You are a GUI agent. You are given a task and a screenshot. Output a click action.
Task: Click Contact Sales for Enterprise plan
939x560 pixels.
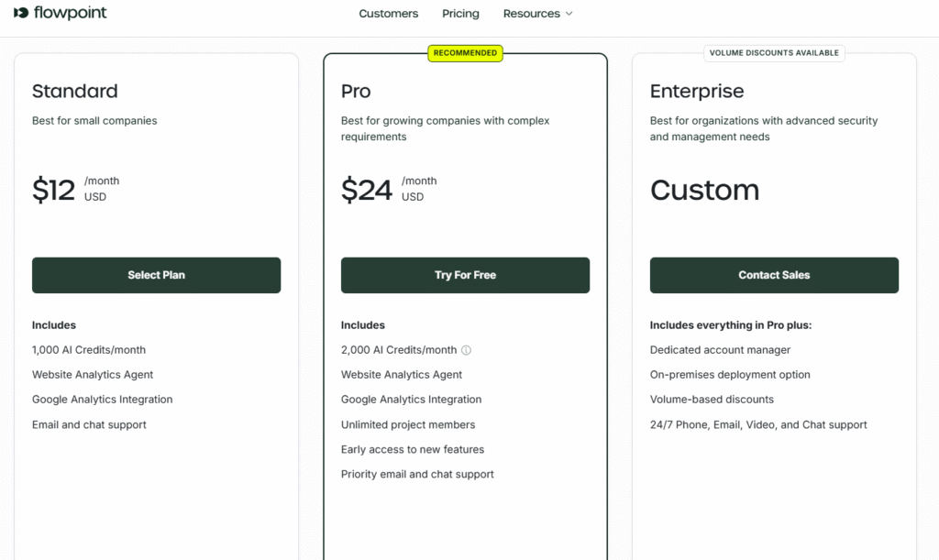[x=774, y=275]
